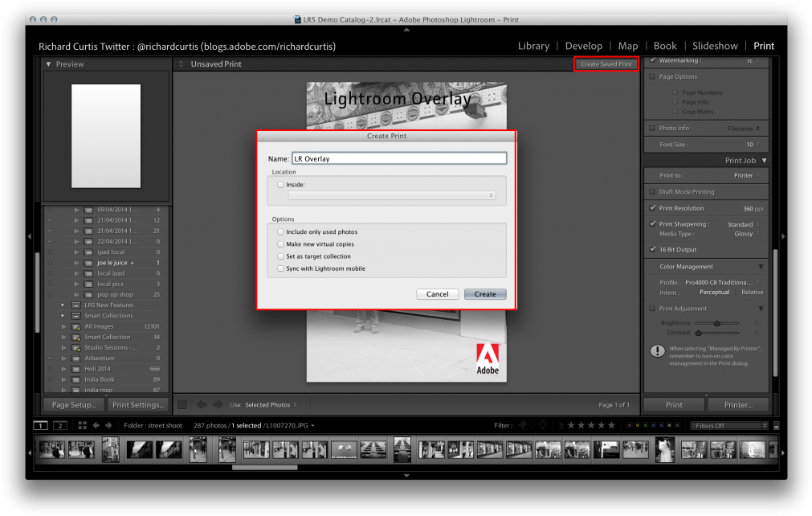Screen dimensions: 812x516
Task: Click the folder icon beside 'pop up shop'
Action: (x=88, y=294)
